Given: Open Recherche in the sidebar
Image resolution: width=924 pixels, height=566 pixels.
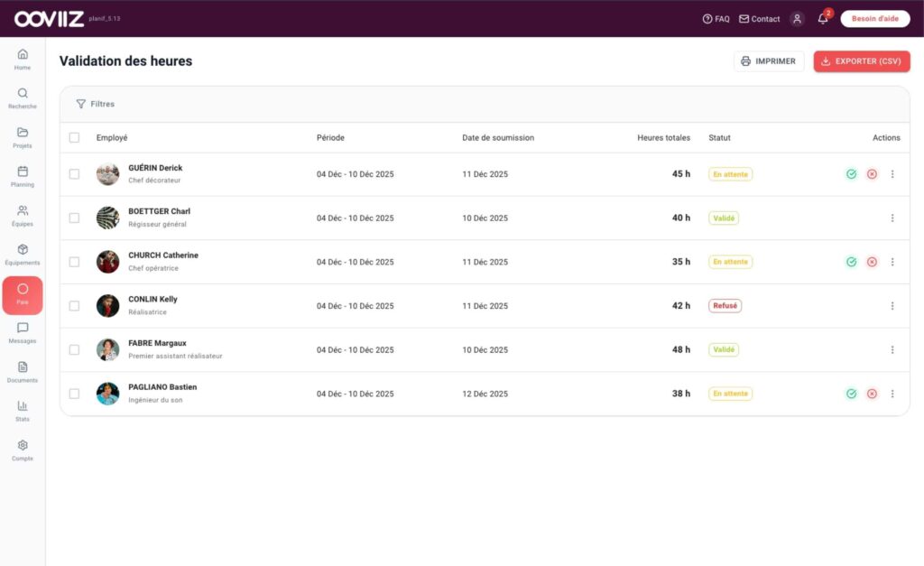Looking at the screenshot, I should (x=23, y=98).
